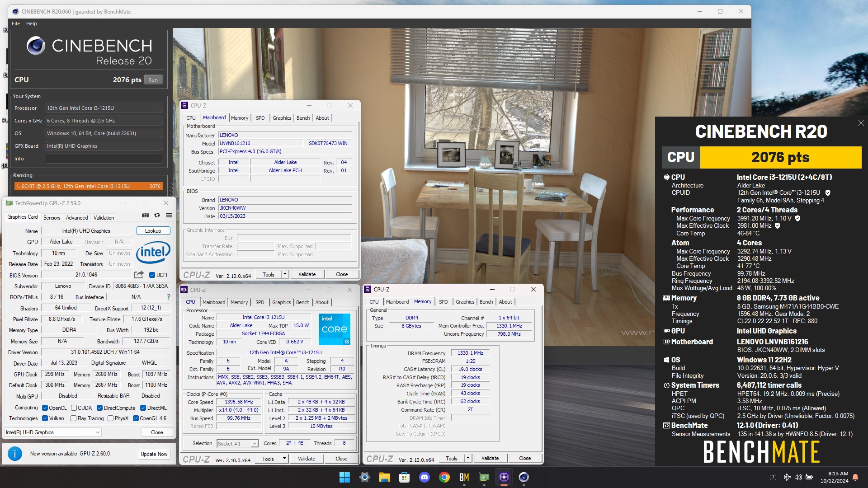Open Discord from the taskbar
The width and height of the screenshot is (868, 488).
coord(424,477)
